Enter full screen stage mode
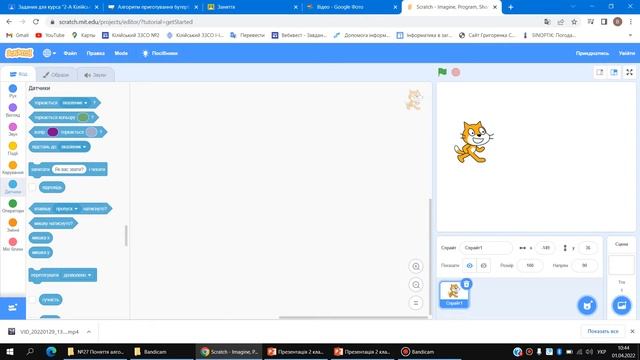This screenshot has height=360, width=640. [629, 72]
